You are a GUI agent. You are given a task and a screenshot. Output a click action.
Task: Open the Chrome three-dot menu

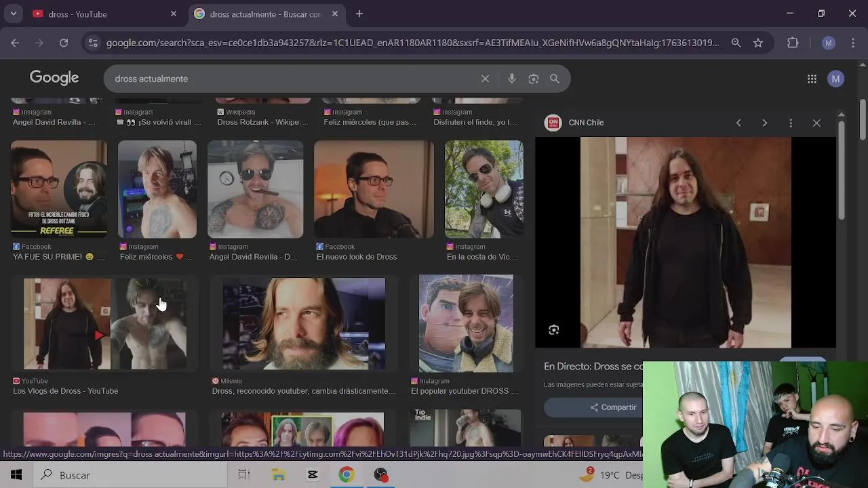click(852, 43)
